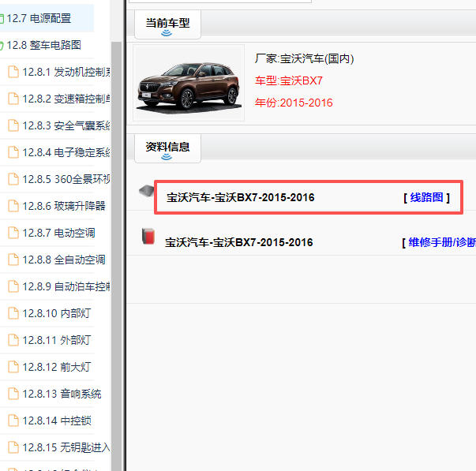Open 12.8.5 360全景环视 document
476x471 pixels.
coord(66,179)
